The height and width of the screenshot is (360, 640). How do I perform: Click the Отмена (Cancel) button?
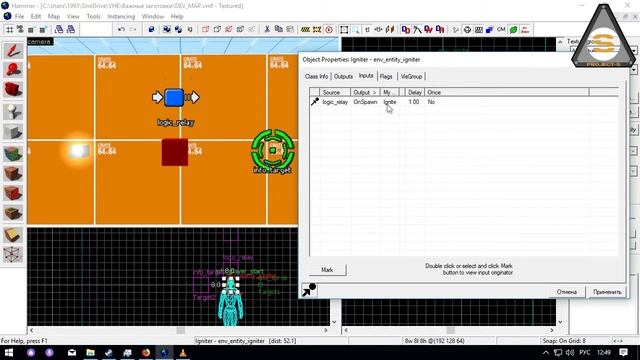pos(567,292)
